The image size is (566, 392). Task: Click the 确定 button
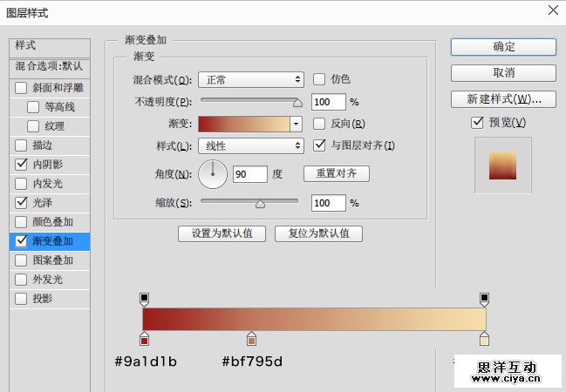coord(503,47)
